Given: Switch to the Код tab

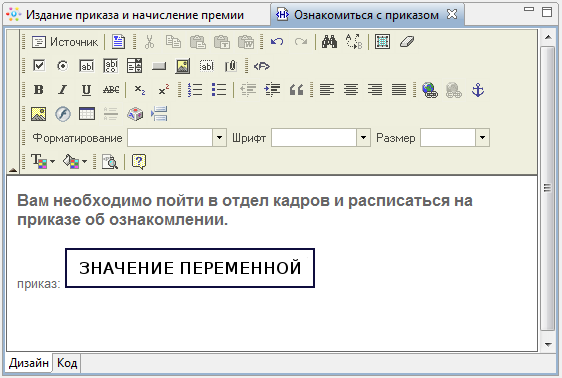Looking at the screenshot, I should (67, 363).
